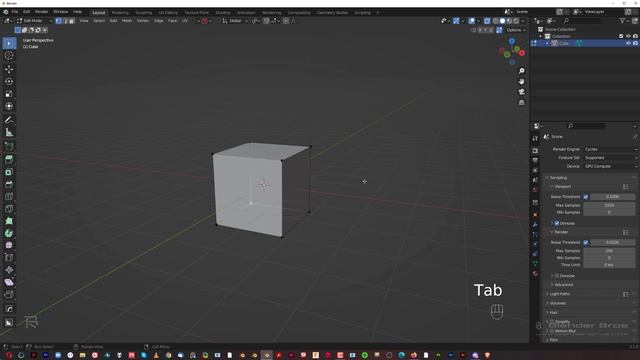Enable edge select mode
The image size is (640, 360).
[x=65, y=21]
